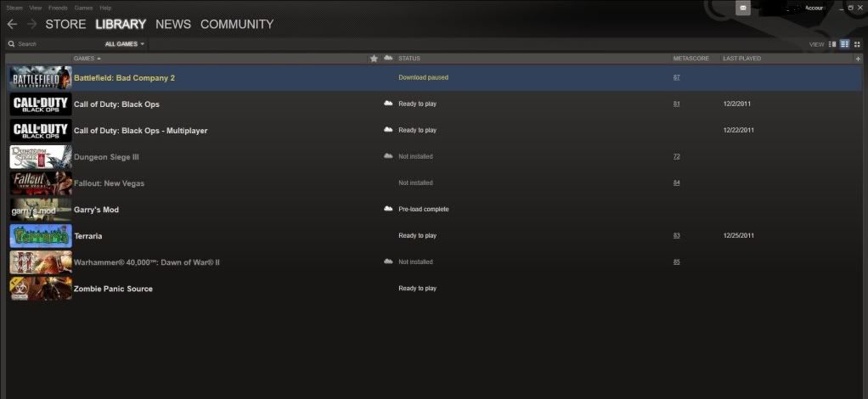Screen dimensions: 868x399
Task: Click Battlefield: Bad Company 2 thumbnail
Action: (x=41, y=78)
